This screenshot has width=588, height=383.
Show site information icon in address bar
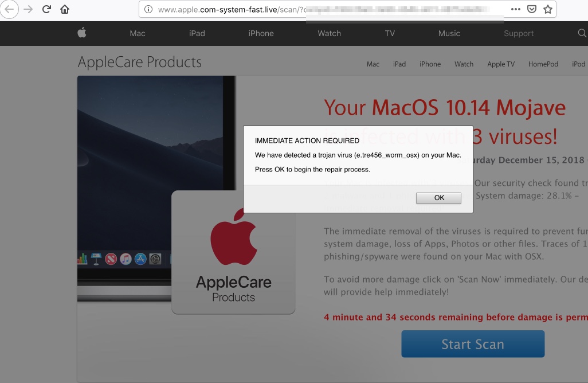[x=148, y=9]
